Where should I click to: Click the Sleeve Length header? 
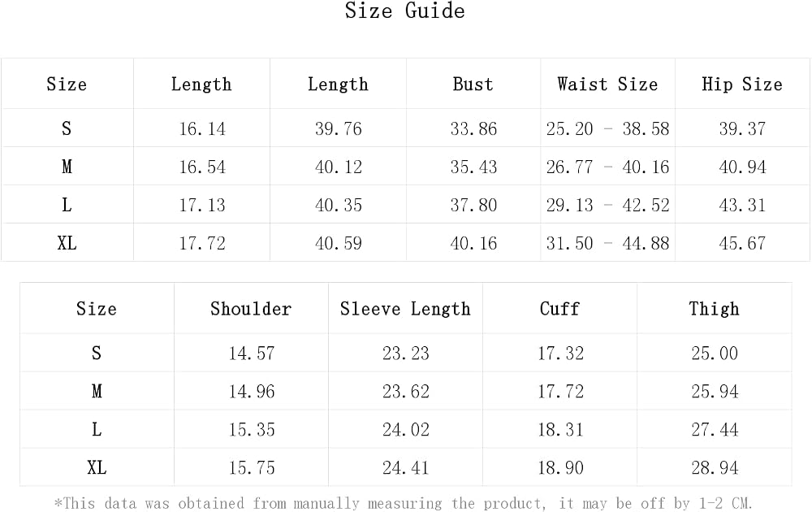[x=405, y=309]
